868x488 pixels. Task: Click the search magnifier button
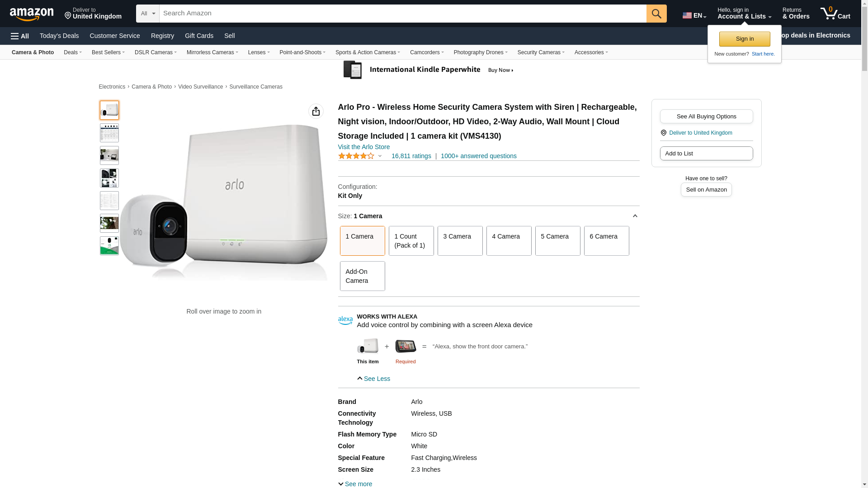point(656,14)
